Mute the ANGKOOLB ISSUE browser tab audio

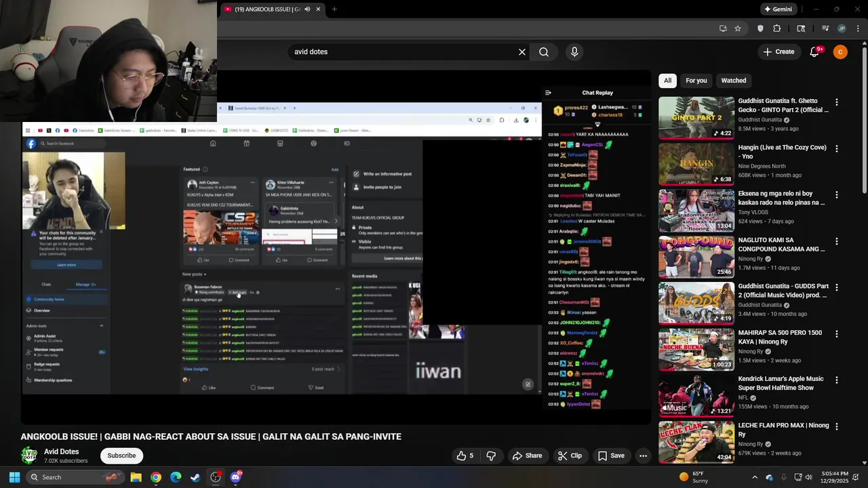click(307, 9)
